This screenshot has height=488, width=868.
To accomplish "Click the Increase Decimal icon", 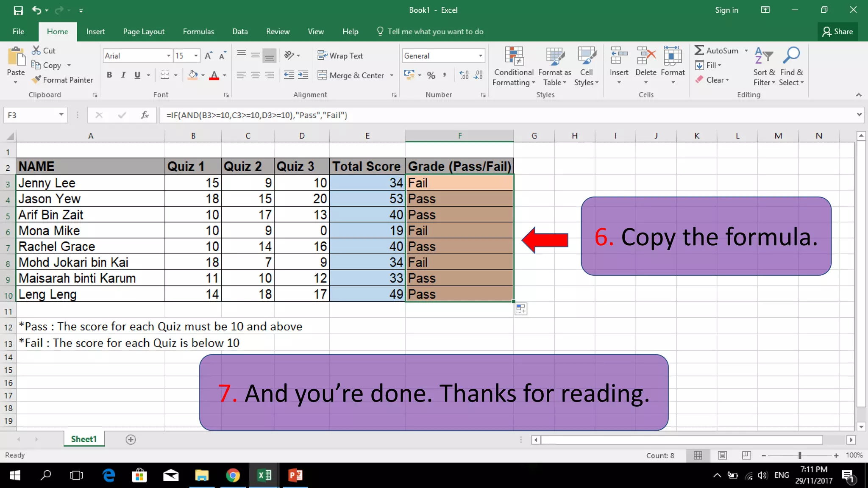I will tap(464, 75).
